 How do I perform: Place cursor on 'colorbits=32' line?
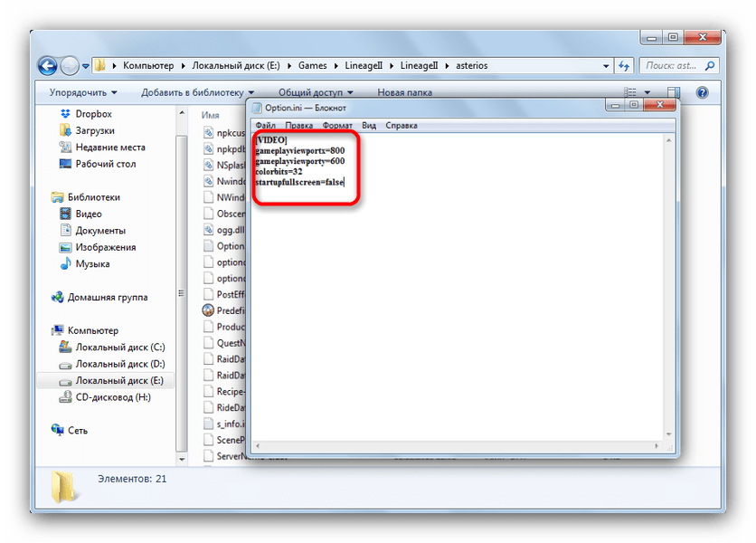279,172
